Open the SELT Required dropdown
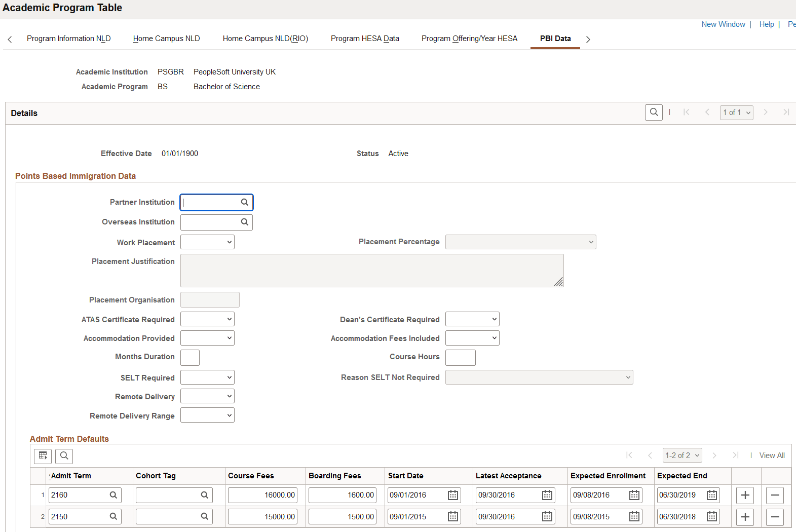This screenshot has height=532, width=796. (x=208, y=377)
